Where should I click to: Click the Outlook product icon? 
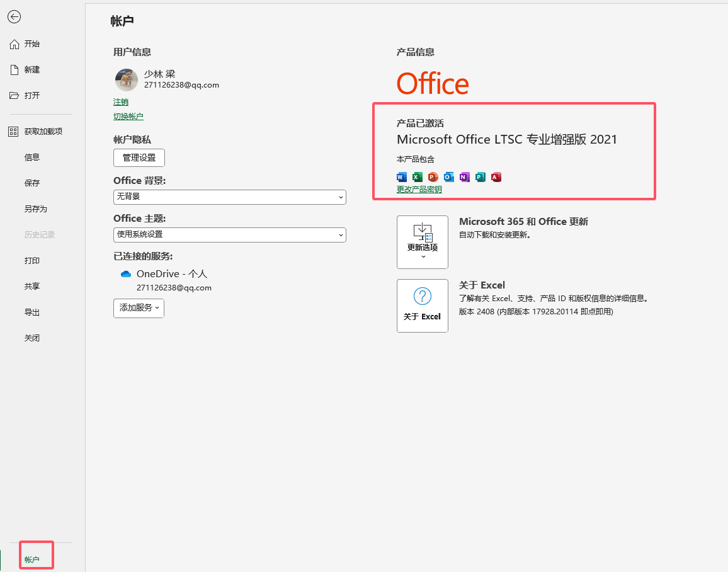(449, 177)
